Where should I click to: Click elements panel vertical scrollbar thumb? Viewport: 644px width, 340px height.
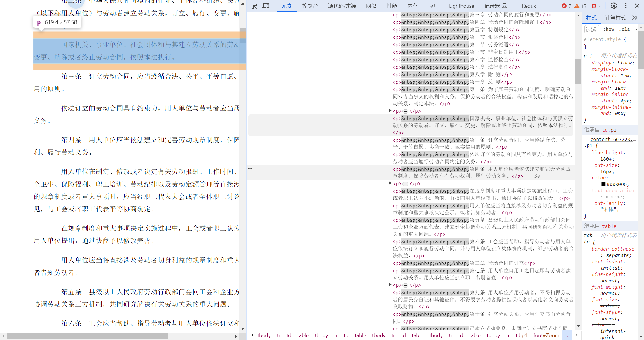578,71
